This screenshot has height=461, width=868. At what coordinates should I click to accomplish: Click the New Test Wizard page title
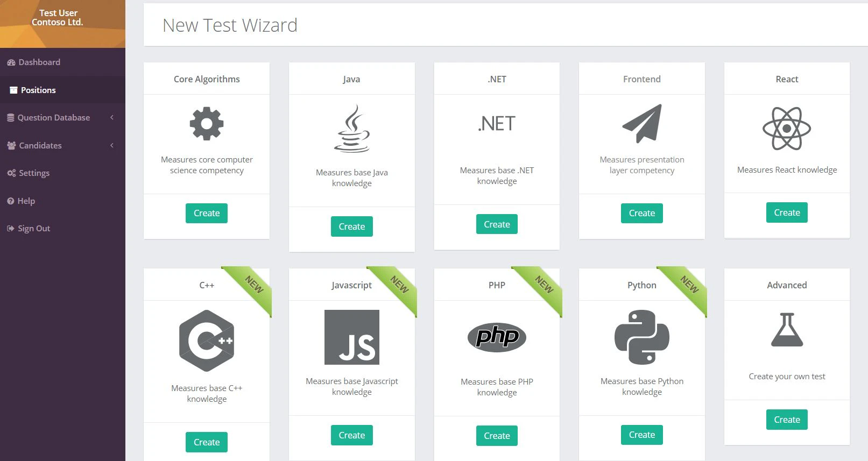[230, 25]
